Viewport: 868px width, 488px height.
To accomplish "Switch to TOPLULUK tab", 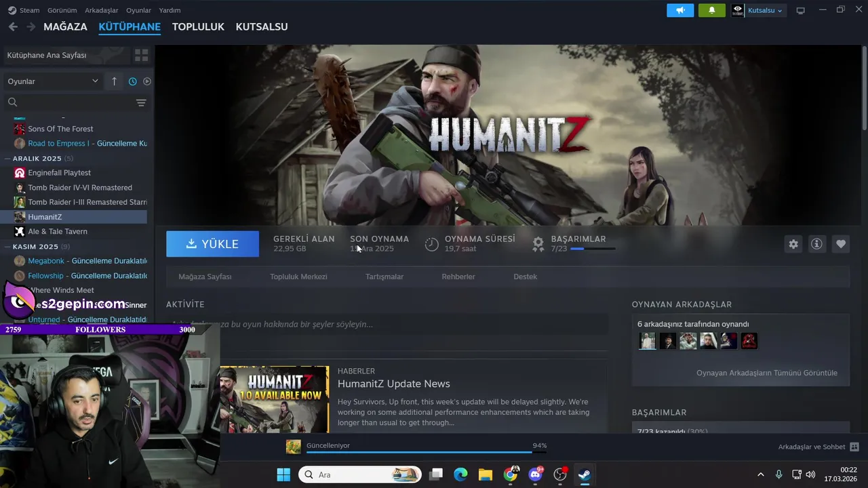I will (198, 26).
